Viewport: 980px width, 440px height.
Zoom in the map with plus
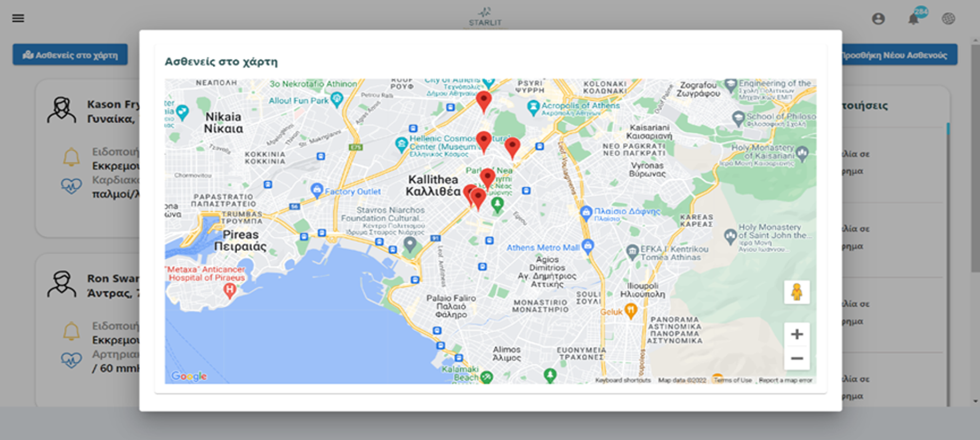(797, 334)
